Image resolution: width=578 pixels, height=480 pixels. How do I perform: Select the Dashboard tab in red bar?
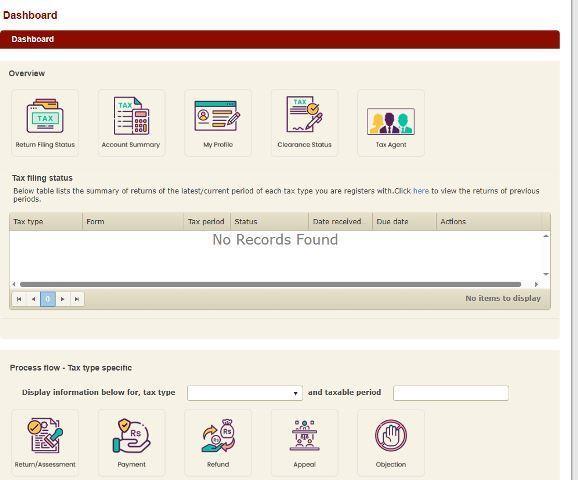point(32,39)
